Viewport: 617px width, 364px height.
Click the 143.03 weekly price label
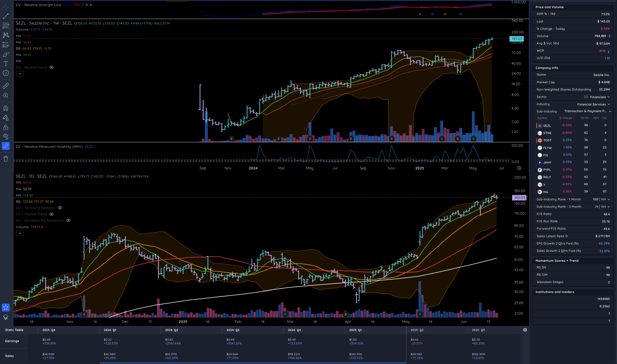(x=517, y=39)
